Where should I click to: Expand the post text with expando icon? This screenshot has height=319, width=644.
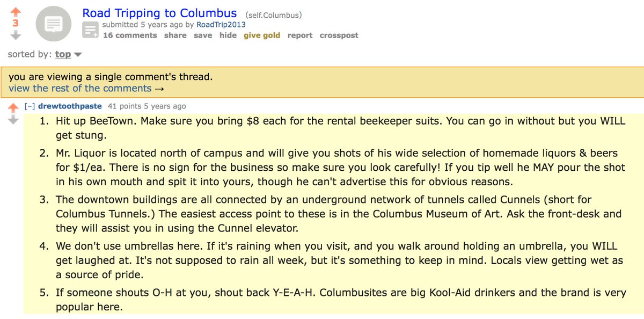90,30
